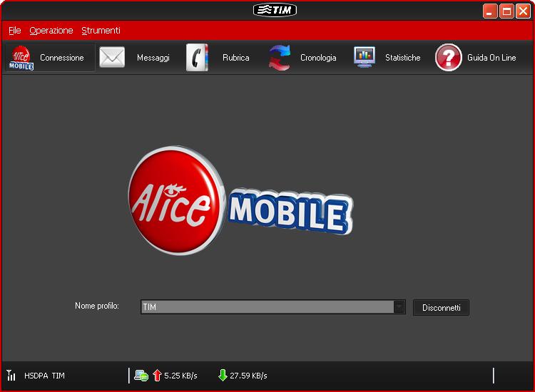Open the File menu

pos(15,31)
